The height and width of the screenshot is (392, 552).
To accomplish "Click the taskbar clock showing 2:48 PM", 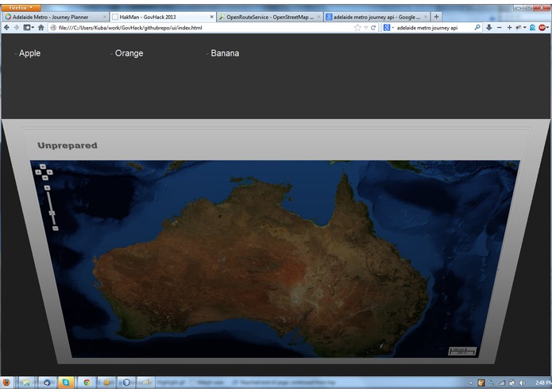I will [542, 382].
